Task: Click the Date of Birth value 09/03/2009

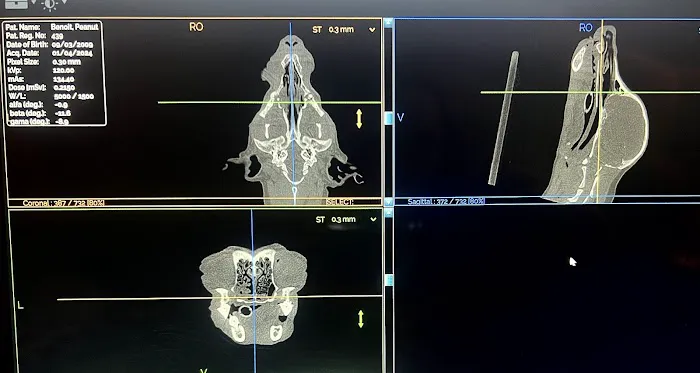Action: pyautogui.click(x=72, y=45)
